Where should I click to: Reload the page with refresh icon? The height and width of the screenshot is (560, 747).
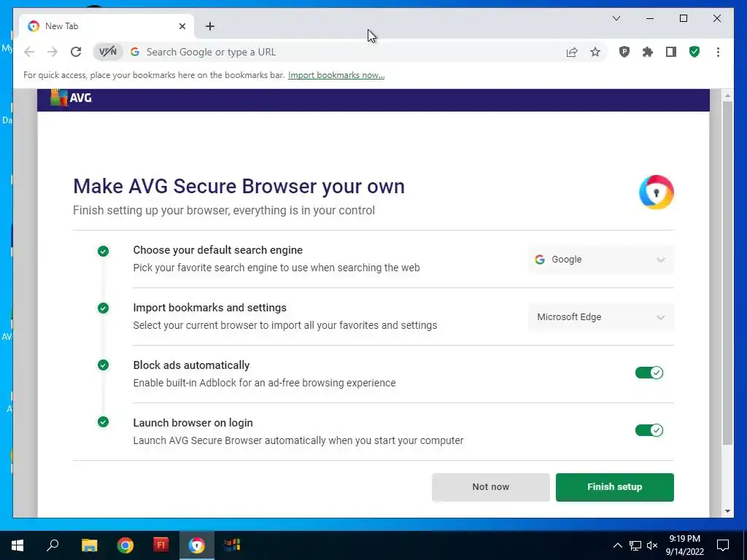[76, 52]
